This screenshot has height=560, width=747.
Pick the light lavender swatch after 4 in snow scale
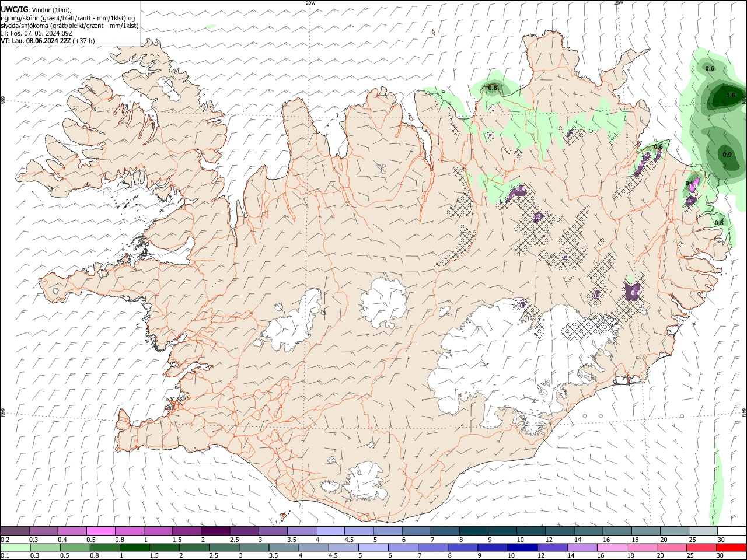(330, 531)
